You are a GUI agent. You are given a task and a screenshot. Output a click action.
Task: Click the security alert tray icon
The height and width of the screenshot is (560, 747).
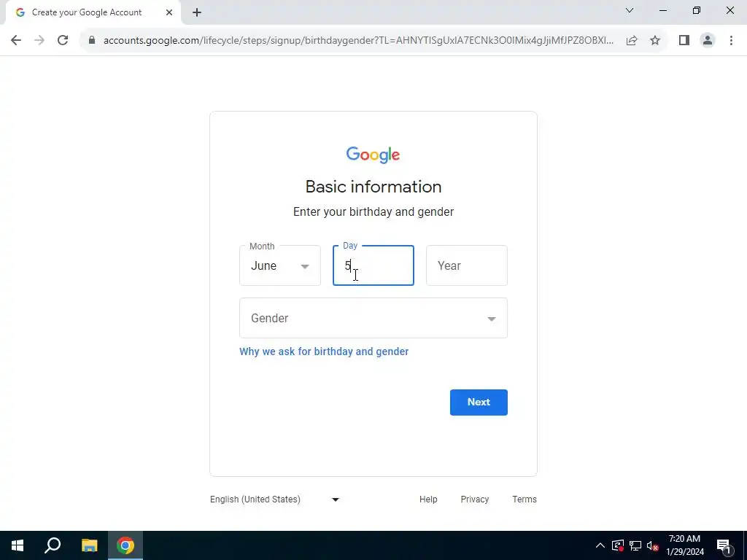click(618, 545)
